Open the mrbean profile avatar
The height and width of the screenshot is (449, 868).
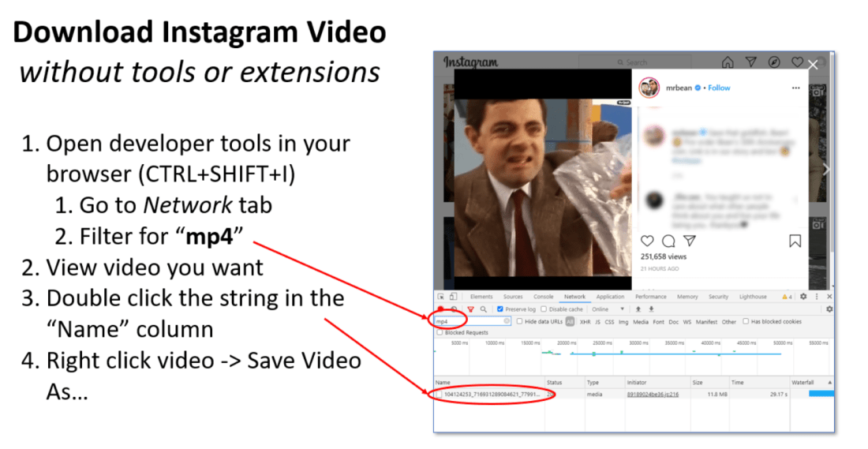[x=649, y=88]
